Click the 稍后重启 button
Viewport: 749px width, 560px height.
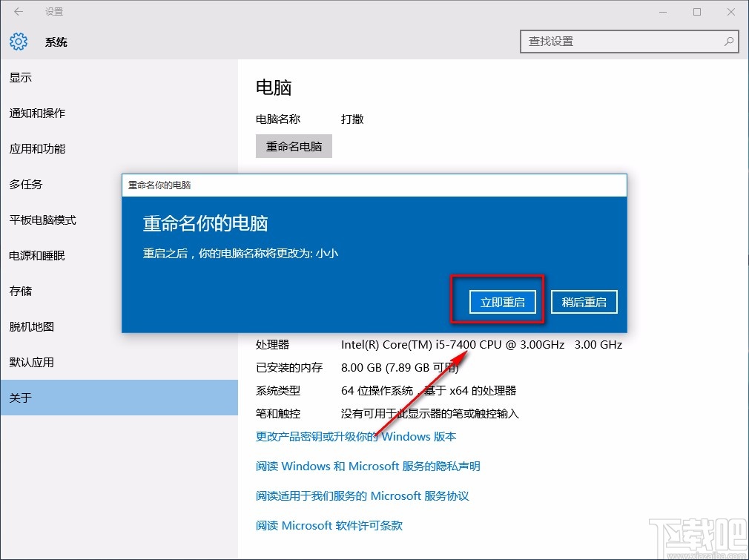tap(584, 301)
